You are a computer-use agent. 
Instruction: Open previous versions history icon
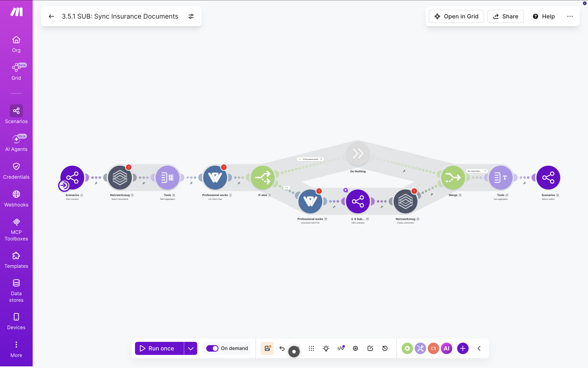pos(385,348)
